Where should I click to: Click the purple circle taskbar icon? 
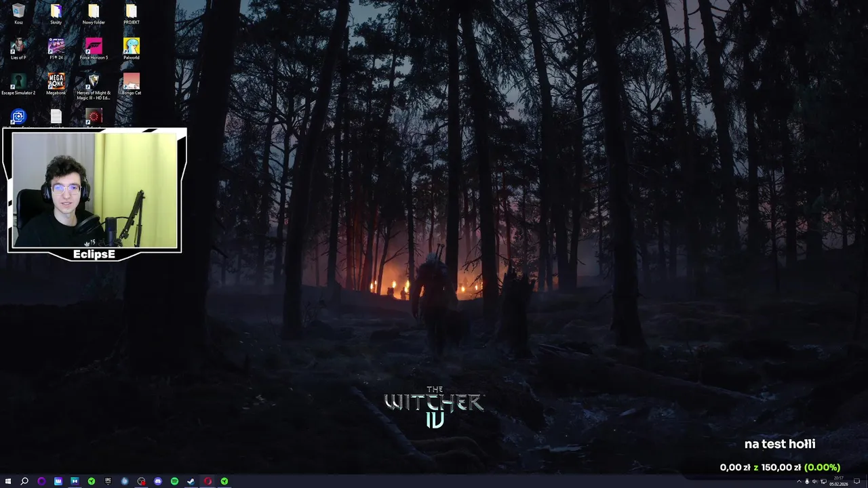point(41,481)
